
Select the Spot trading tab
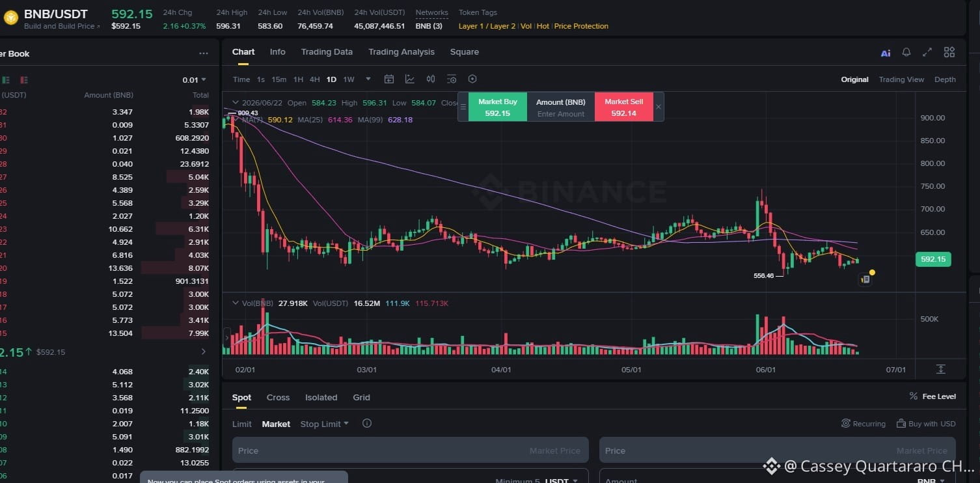pyautogui.click(x=241, y=397)
